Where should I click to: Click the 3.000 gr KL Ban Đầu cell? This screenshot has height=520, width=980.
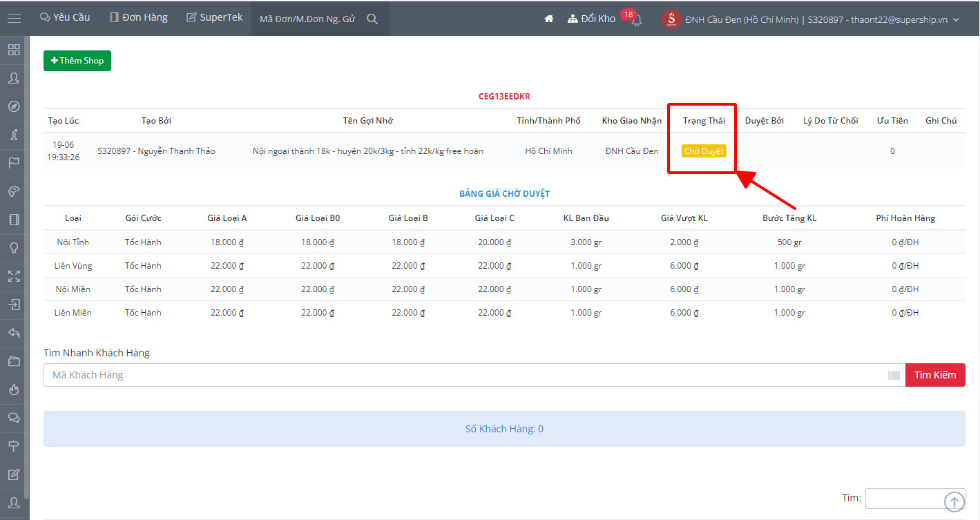586,242
